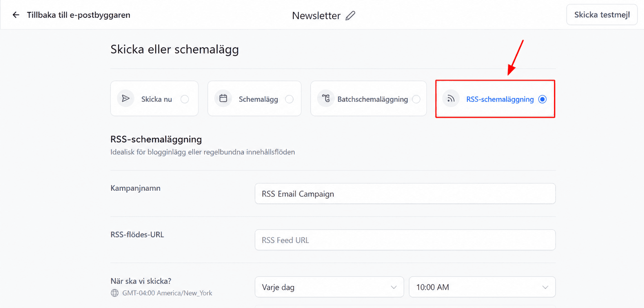Click the Kampanjnamn input field
The image size is (644, 308).
coord(405,193)
